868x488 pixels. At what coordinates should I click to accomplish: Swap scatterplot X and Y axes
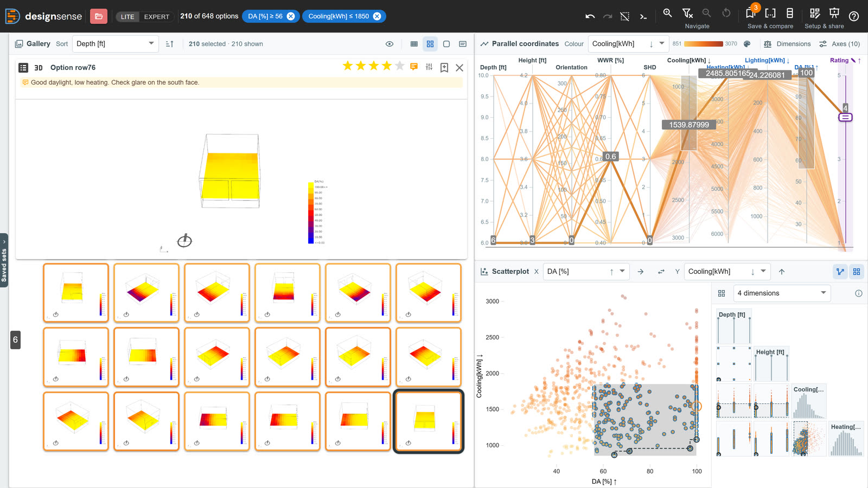coord(661,272)
